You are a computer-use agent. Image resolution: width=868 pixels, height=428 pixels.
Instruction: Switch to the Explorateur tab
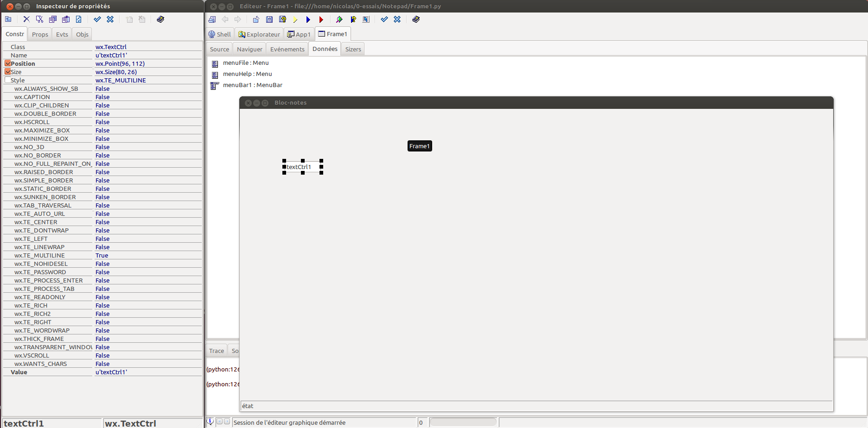click(260, 34)
